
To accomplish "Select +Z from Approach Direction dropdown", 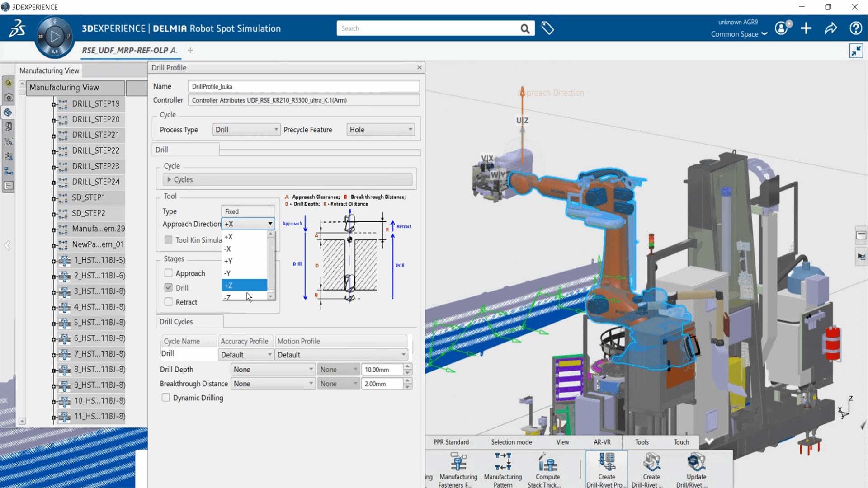I will [x=244, y=286].
